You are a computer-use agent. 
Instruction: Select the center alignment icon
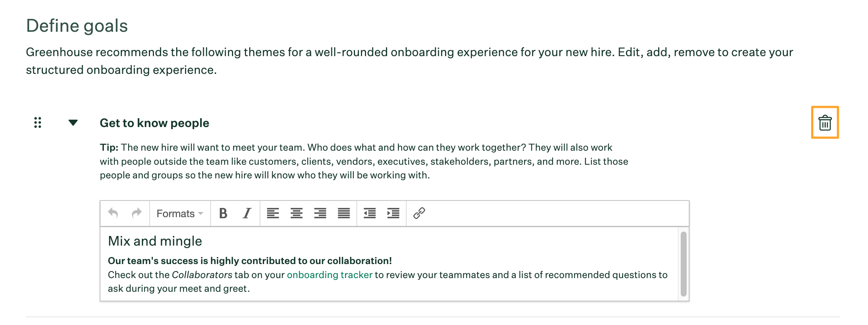click(297, 213)
